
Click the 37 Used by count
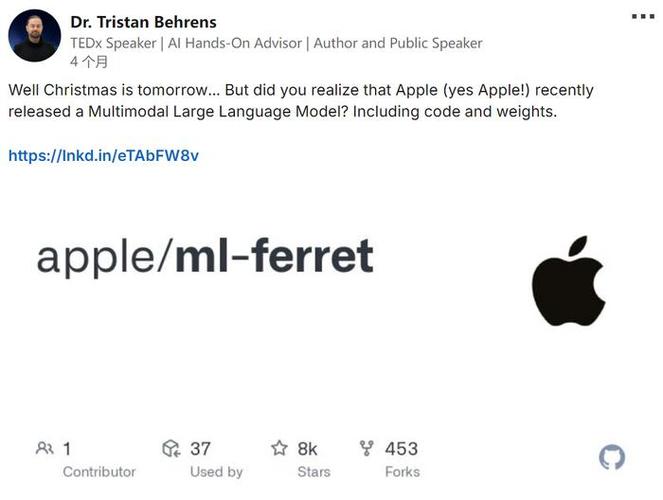tap(200, 449)
